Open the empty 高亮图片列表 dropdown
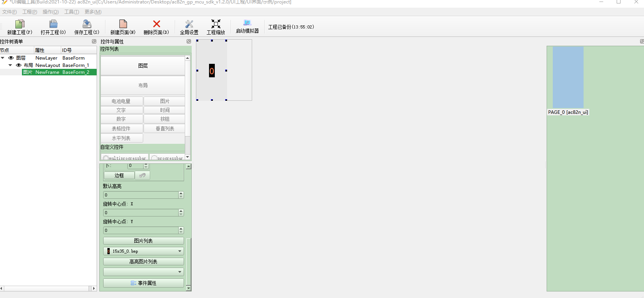Viewport: 644px width, 298px height. pyautogui.click(x=179, y=272)
